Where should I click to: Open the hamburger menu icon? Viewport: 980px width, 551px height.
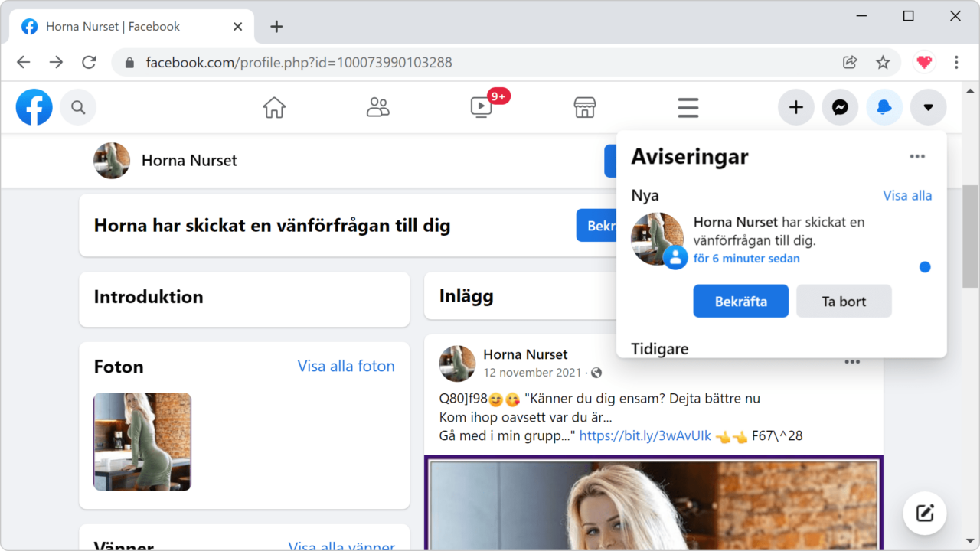(x=688, y=108)
